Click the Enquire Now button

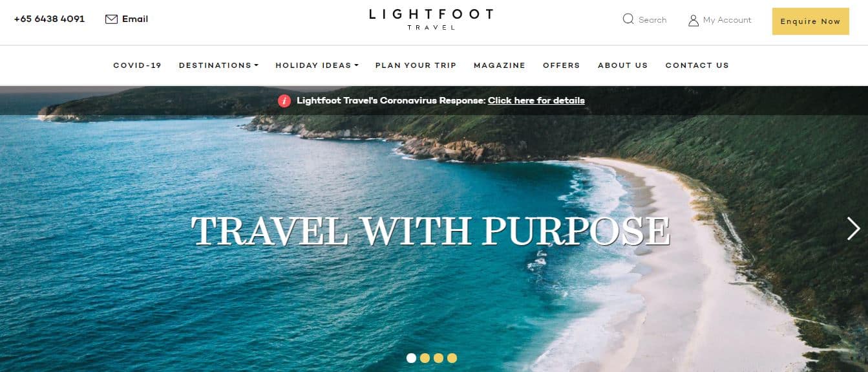tap(810, 21)
